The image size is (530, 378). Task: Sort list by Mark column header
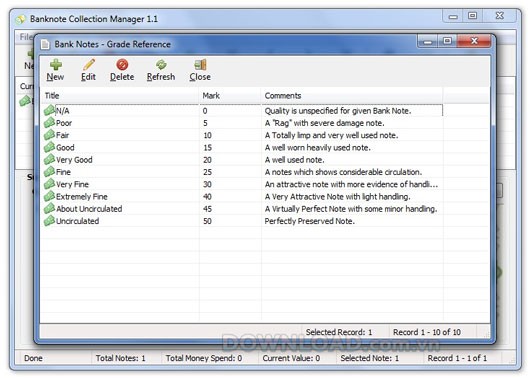pyautogui.click(x=230, y=96)
